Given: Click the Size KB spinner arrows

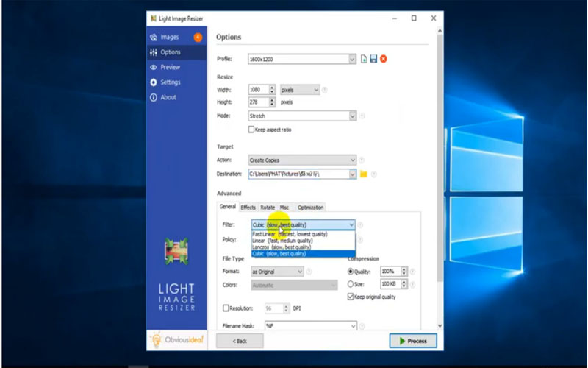Looking at the screenshot, I should [404, 284].
